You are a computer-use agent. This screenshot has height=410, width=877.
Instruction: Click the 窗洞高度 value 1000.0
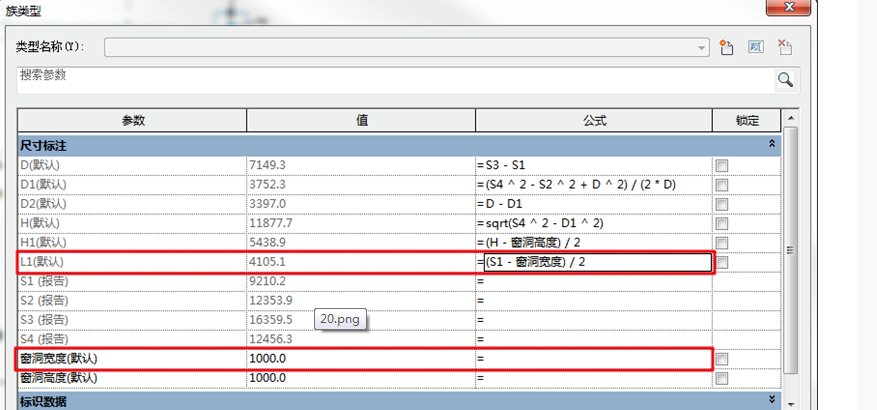pyautogui.click(x=267, y=379)
